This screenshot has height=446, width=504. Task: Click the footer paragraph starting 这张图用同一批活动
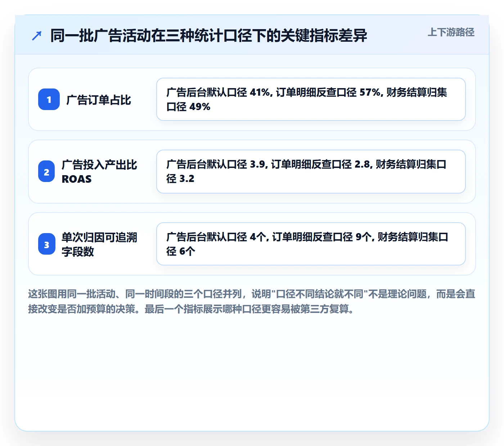pyautogui.click(x=252, y=301)
